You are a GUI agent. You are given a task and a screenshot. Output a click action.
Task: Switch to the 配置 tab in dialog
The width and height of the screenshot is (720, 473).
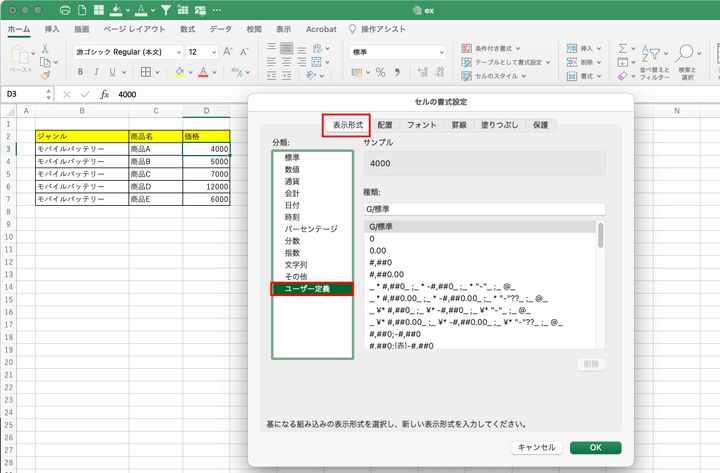384,124
